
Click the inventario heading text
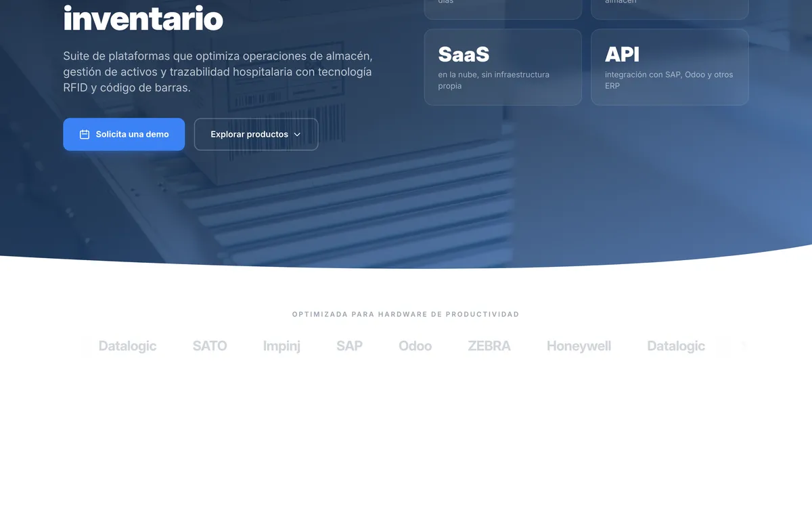[x=143, y=18]
